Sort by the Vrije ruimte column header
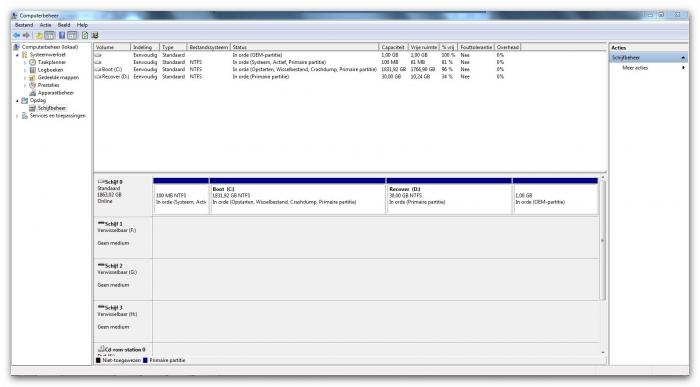700x387 pixels. point(424,47)
